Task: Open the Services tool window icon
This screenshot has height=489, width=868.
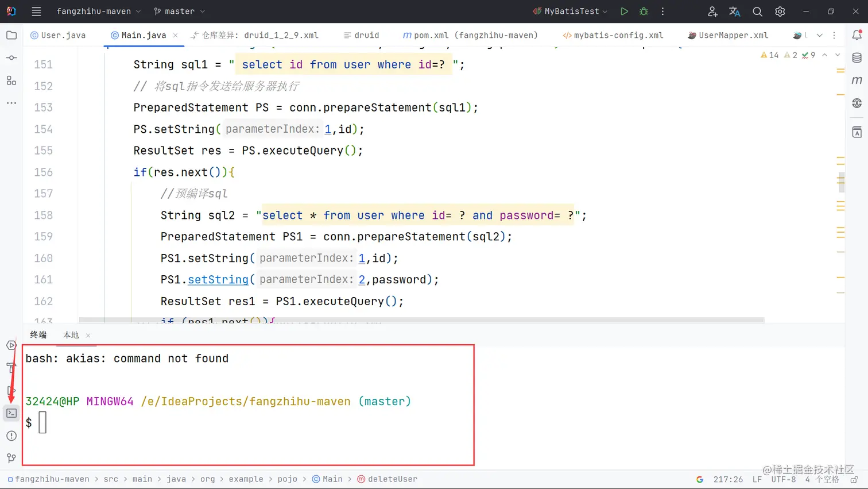Action: (11, 345)
